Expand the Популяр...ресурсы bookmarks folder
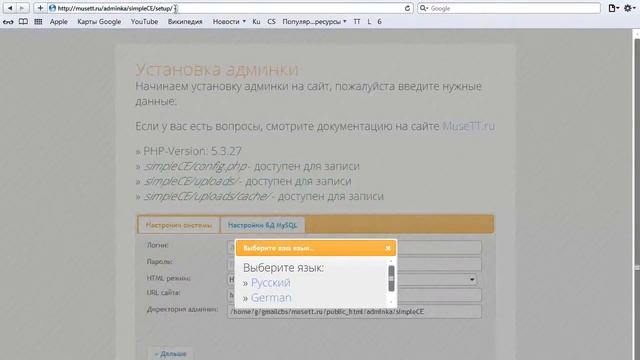 click(314, 22)
